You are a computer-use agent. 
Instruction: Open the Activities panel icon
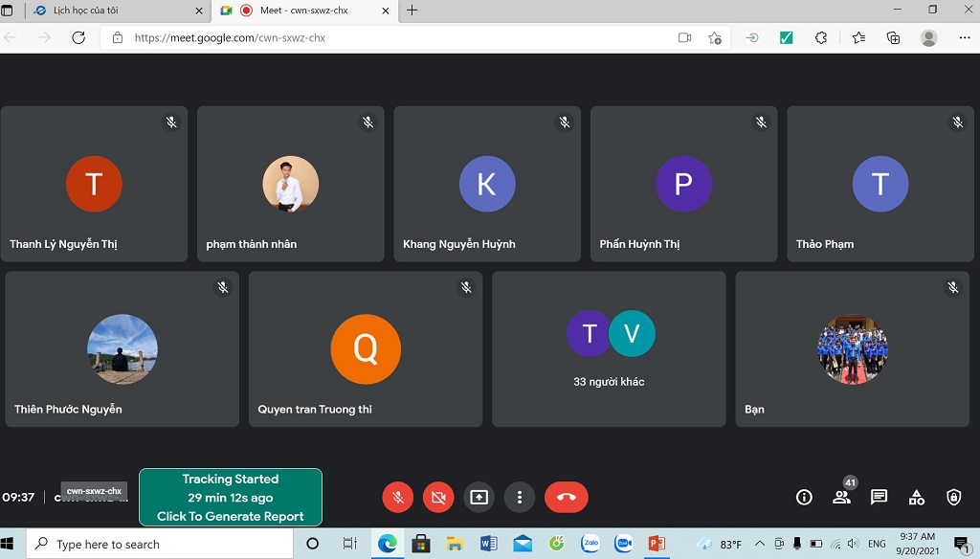(916, 497)
